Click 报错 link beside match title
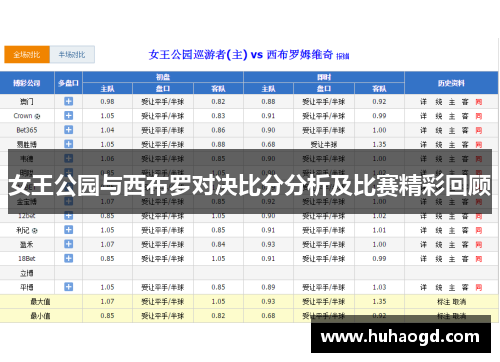 pos(342,56)
